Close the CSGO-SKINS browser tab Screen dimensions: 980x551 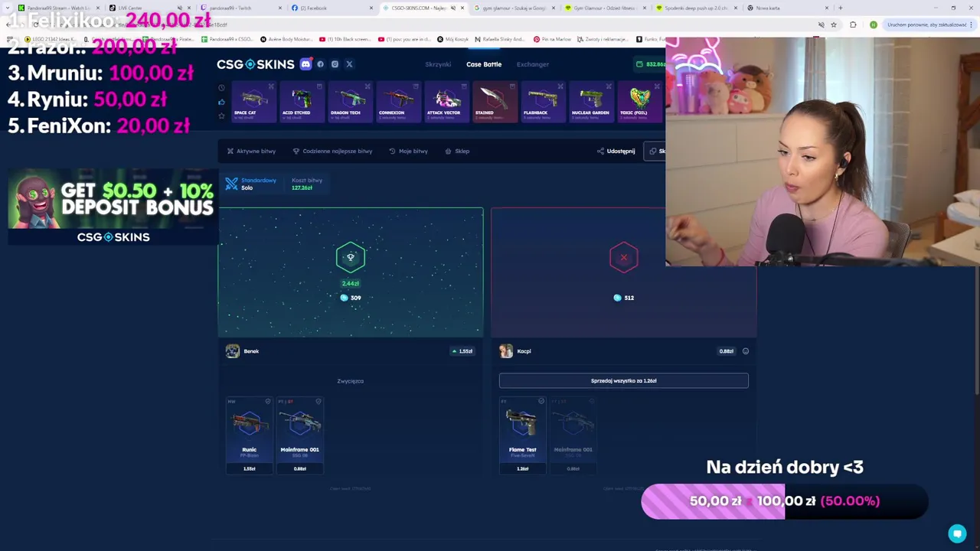[462, 8]
